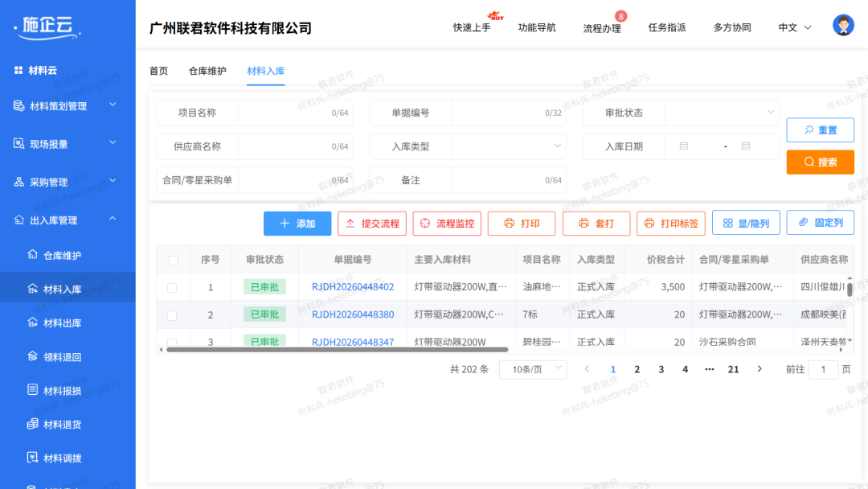Viewport: 868px width, 489px height.
Task: Tick the checkbox for row 3
Action: (172, 343)
